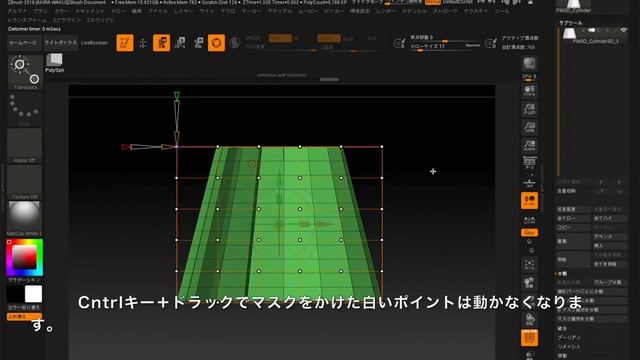The image size is (640, 360).
Task: Click the AC50% half-size icon
Action: point(529,146)
